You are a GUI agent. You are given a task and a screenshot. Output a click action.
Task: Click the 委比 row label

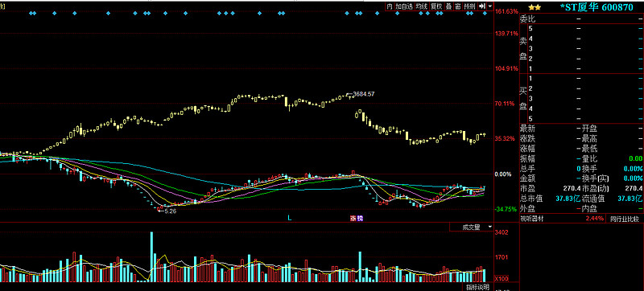[528, 18]
